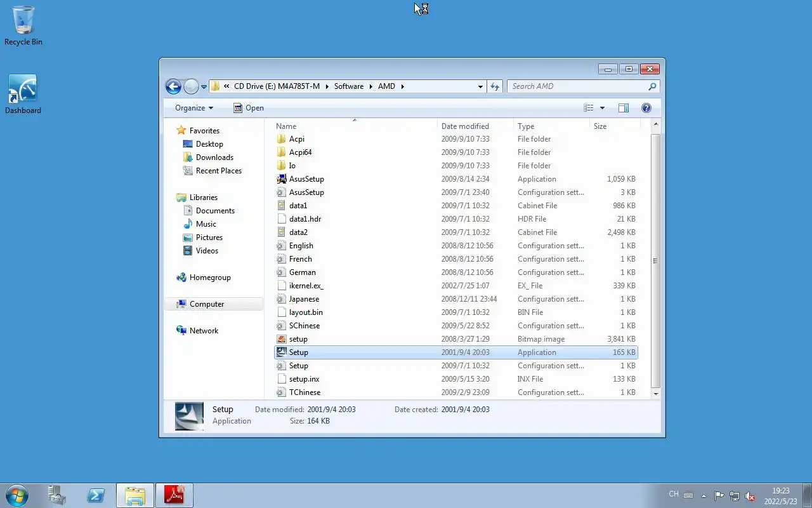Go back with the Explorer back arrow
Viewport: 812px width, 508px height.
coord(173,86)
